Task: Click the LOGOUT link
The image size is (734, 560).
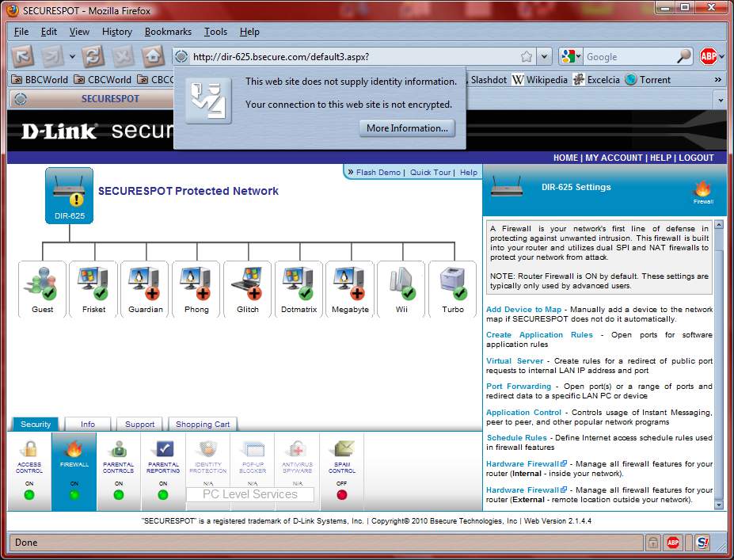Action: (x=696, y=158)
